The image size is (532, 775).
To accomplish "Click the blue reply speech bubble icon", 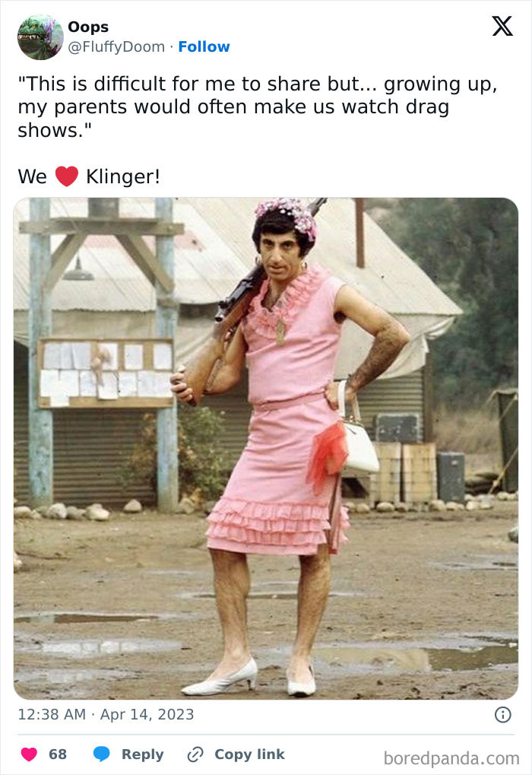I will (102, 754).
